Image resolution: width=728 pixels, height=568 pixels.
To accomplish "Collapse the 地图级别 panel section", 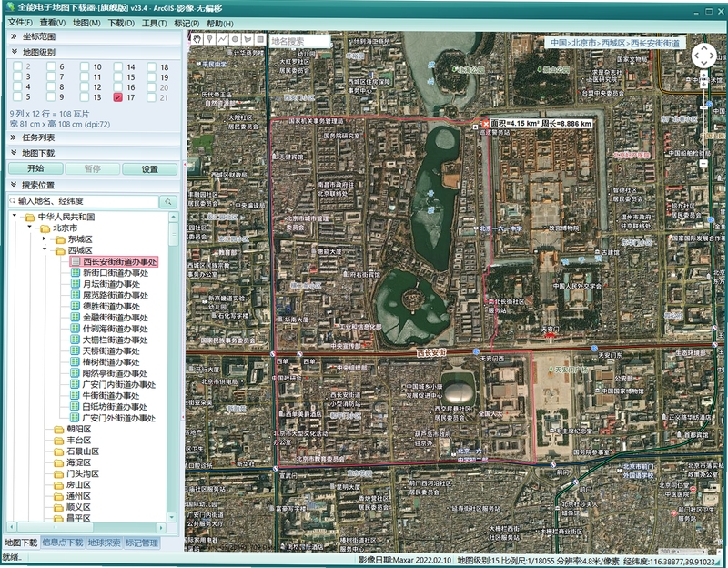I will tap(93, 52).
